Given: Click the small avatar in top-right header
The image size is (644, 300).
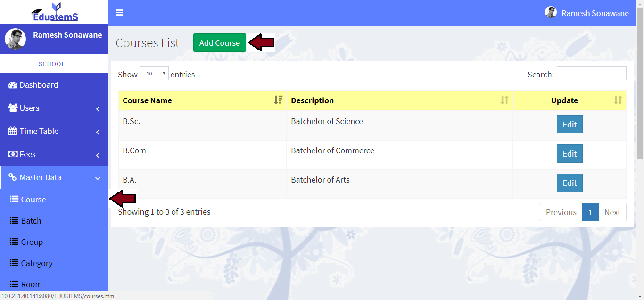Looking at the screenshot, I should point(551,13).
